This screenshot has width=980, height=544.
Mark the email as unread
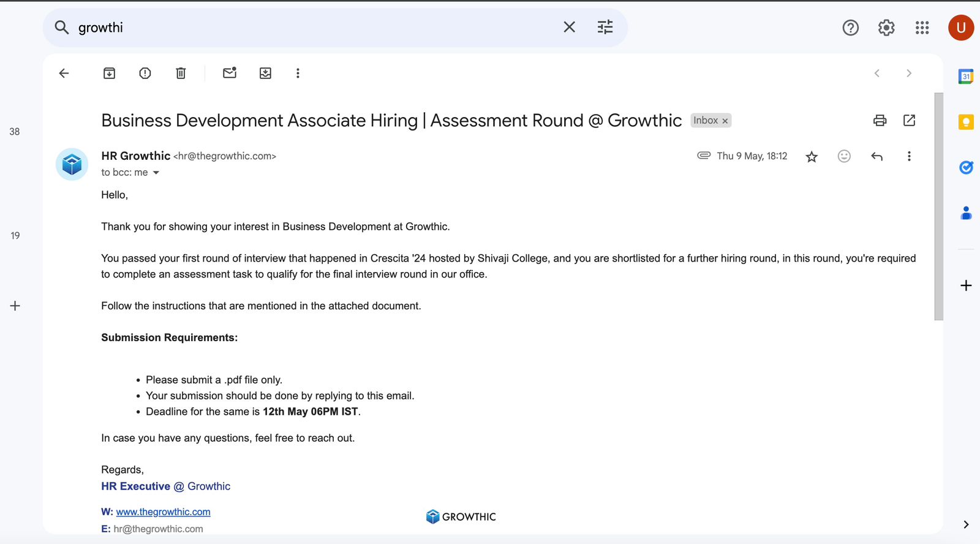pos(230,73)
